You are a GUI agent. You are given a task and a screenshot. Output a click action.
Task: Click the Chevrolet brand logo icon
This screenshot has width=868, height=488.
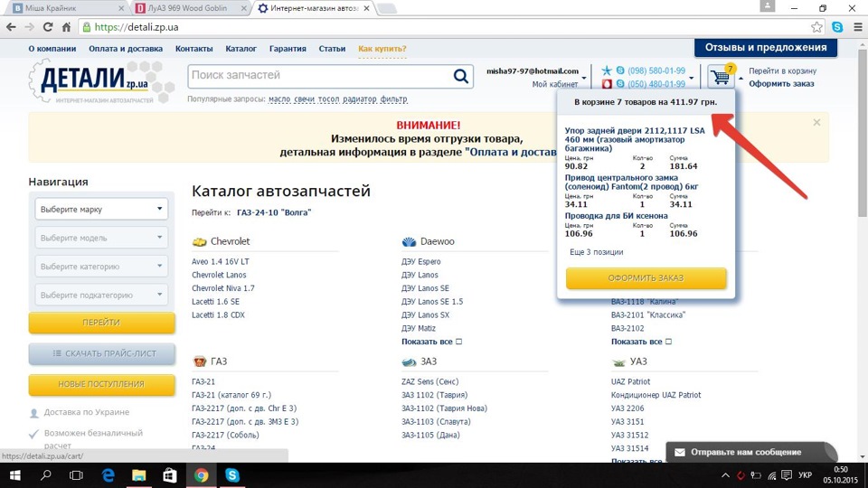[x=199, y=242]
